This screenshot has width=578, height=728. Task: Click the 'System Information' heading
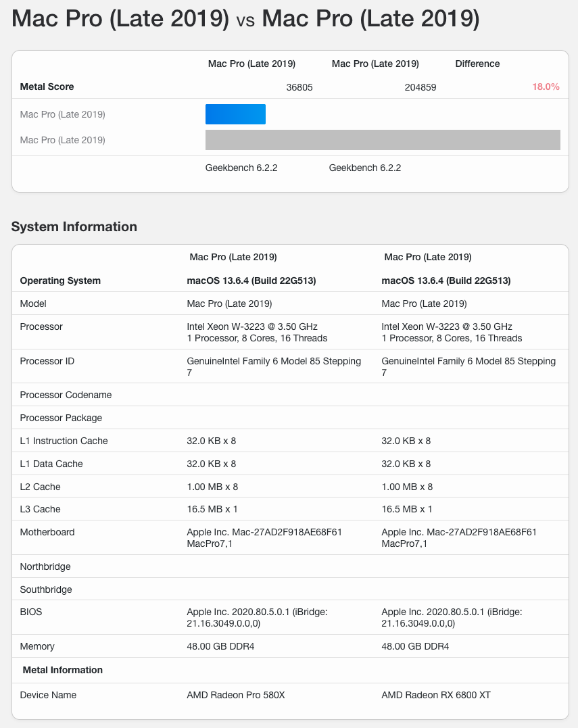[74, 226]
